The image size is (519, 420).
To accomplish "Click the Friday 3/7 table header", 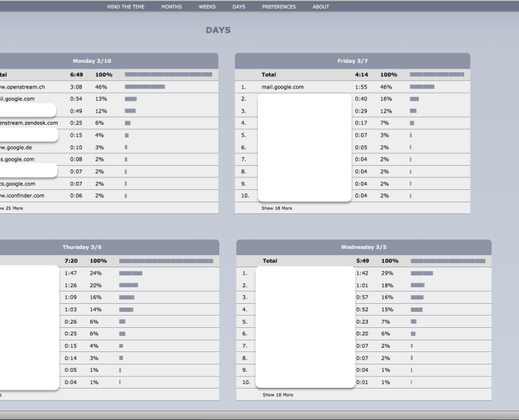I will coord(352,61).
